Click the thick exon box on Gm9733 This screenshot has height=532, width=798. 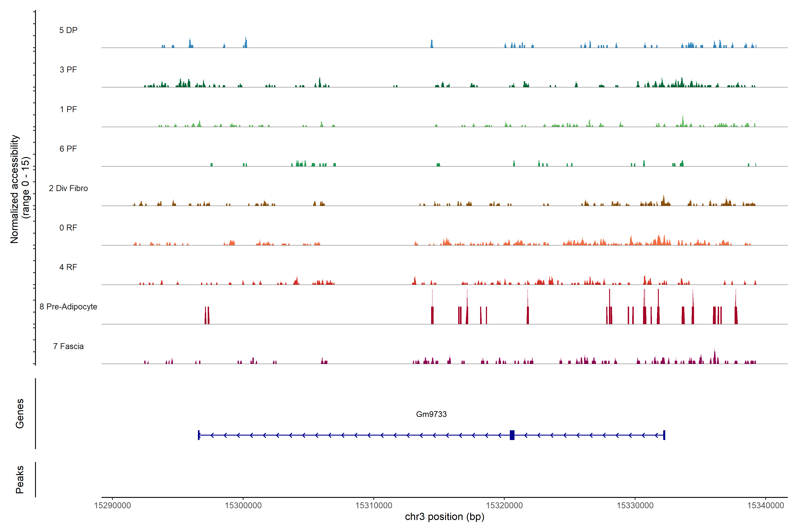pos(512,435)
